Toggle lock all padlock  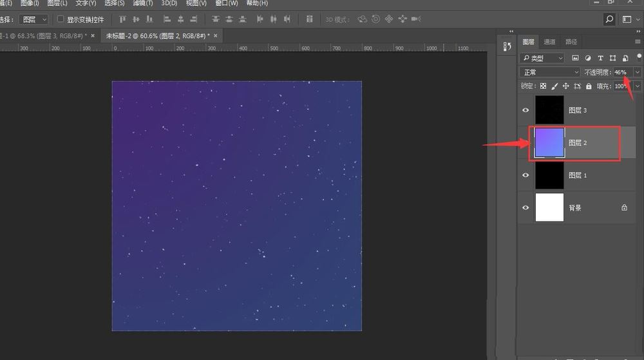coord(589,86)
